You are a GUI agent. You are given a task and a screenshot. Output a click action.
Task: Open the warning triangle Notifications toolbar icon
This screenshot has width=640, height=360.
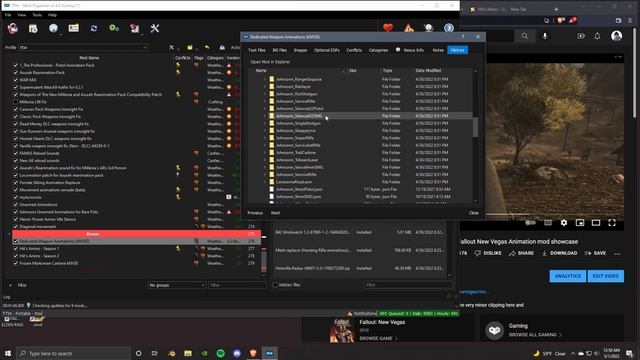coord(408,28)
